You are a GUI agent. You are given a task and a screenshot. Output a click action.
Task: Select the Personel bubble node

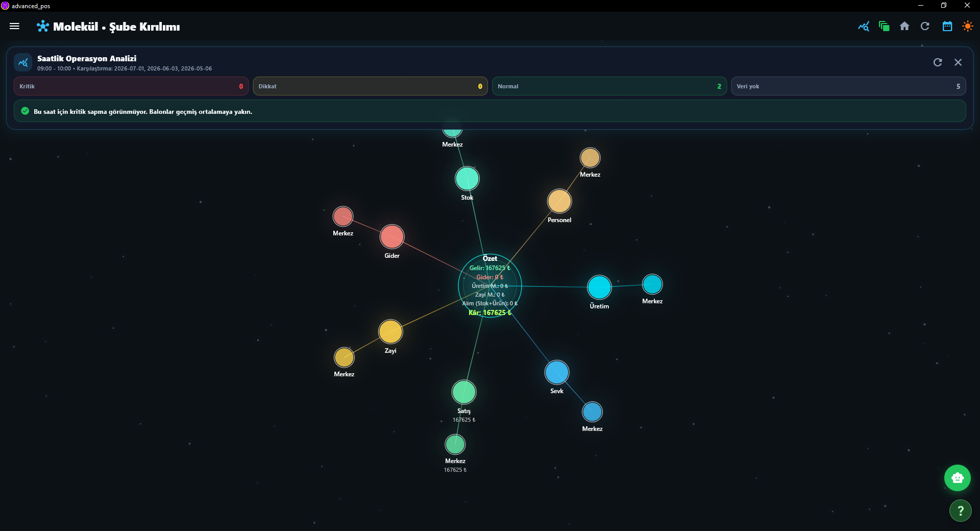coord(559,201)
